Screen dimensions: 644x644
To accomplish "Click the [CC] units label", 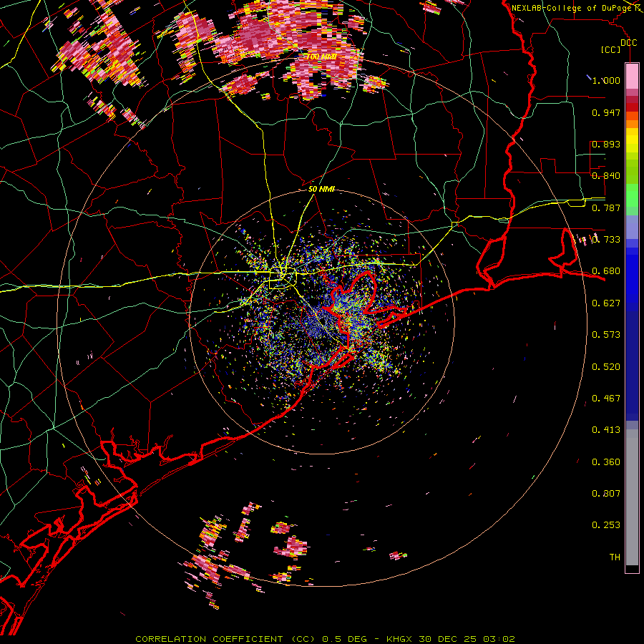I will pos(610,49).
